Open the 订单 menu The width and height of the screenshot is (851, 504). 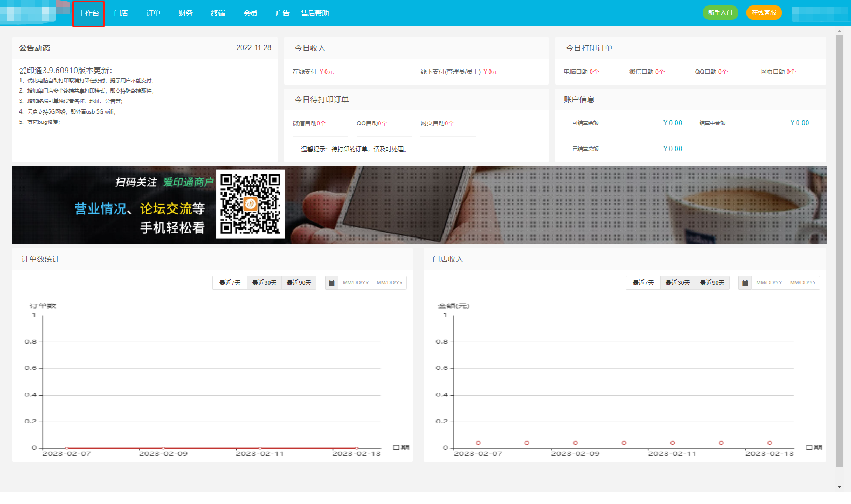click(x=153, y=13)
